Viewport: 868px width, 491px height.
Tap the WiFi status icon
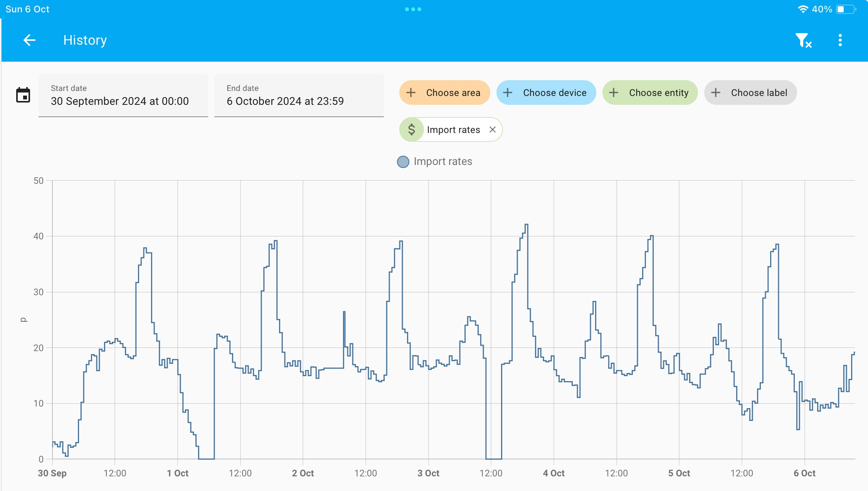803,9
